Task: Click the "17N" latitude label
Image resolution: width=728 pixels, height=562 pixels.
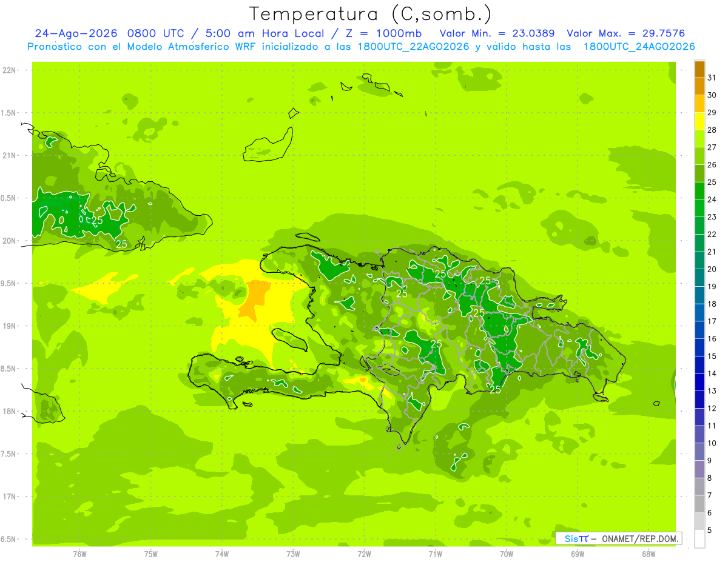Action: 9,497
